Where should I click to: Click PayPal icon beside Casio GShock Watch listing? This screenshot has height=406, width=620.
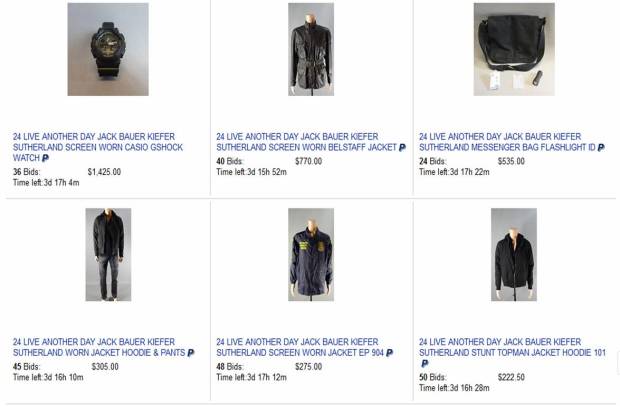tap(45, 158)
